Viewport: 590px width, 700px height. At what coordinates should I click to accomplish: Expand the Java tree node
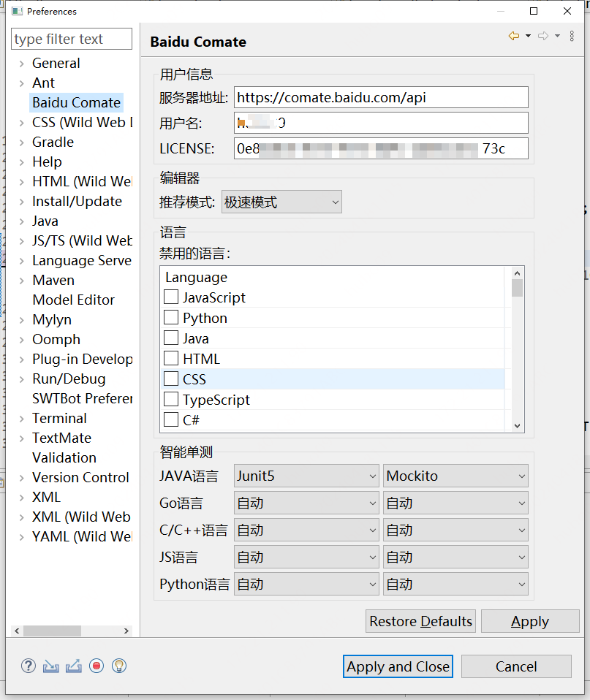[x=21, y=221]
